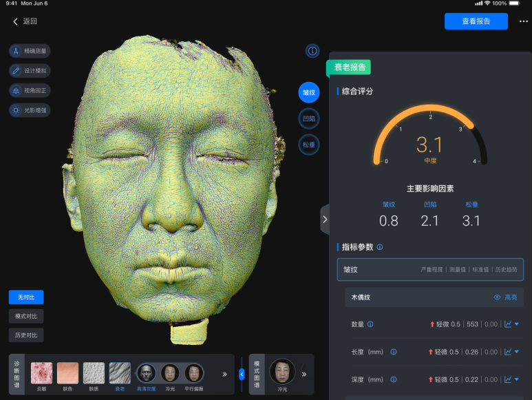
Task: Reset the view with 视角回正
Action: (x=30, y=91)
